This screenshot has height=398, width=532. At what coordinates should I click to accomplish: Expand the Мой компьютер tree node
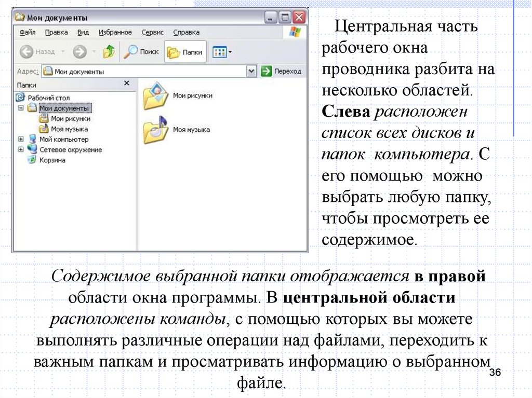point(21,139)
